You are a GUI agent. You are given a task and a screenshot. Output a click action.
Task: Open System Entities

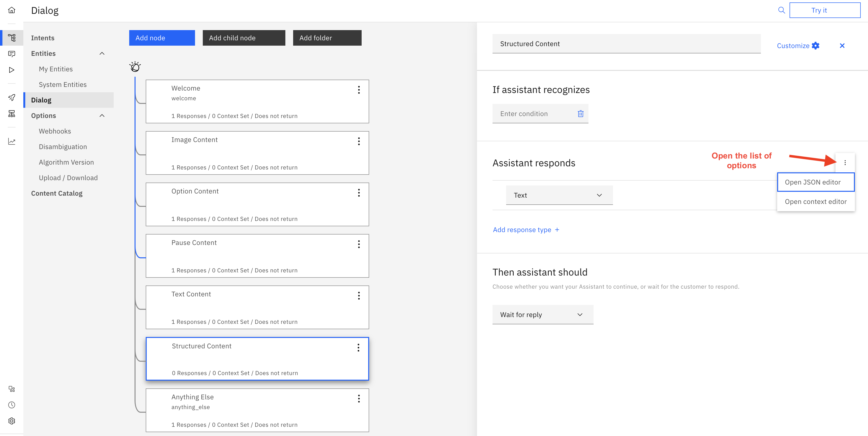tap(63, 84)
